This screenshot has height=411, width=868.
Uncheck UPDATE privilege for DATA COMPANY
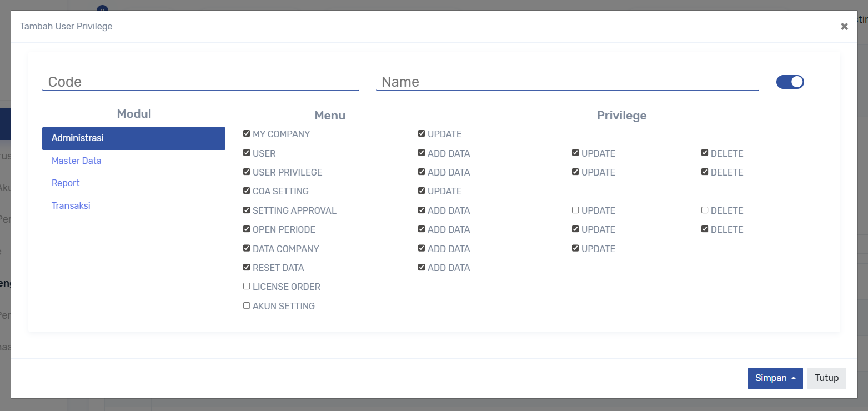coord(575,249)
